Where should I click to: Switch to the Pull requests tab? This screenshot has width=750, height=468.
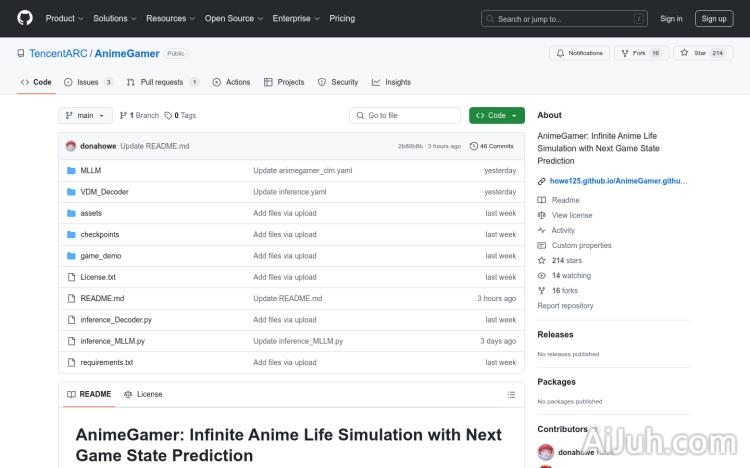click(x=161, y=82)
